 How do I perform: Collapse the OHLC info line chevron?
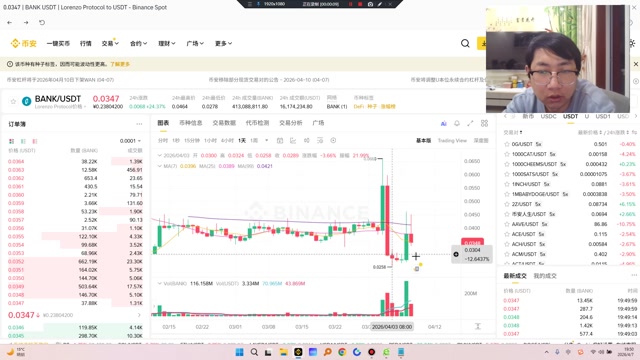click(160, 156)
